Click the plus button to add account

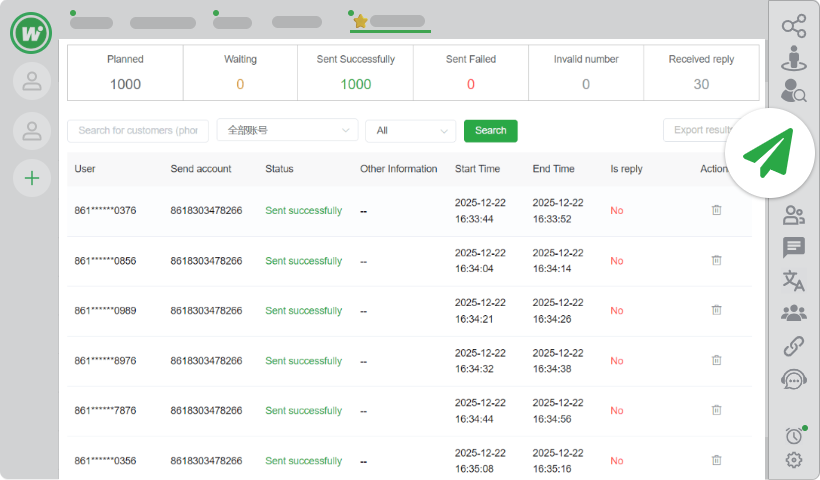(32, 178)
